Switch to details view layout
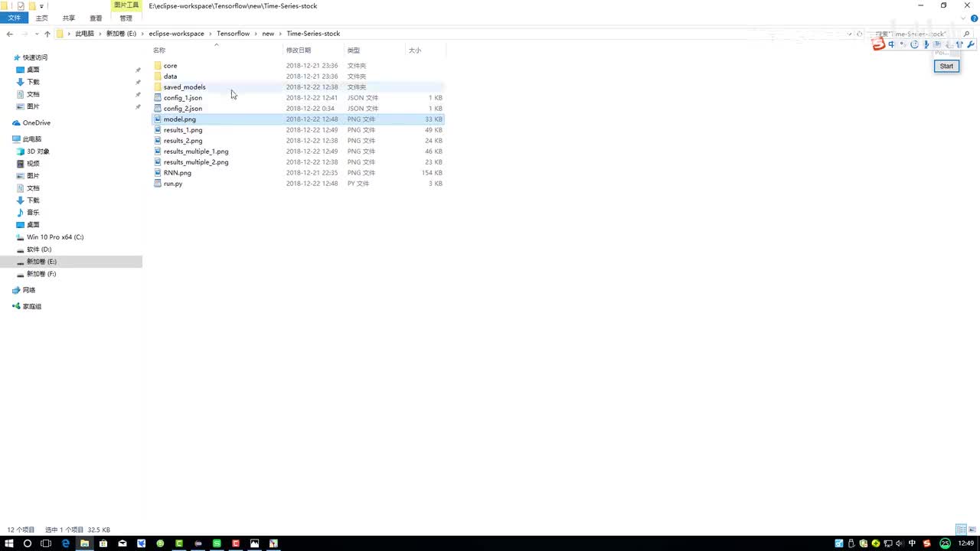 click(961, 530)
